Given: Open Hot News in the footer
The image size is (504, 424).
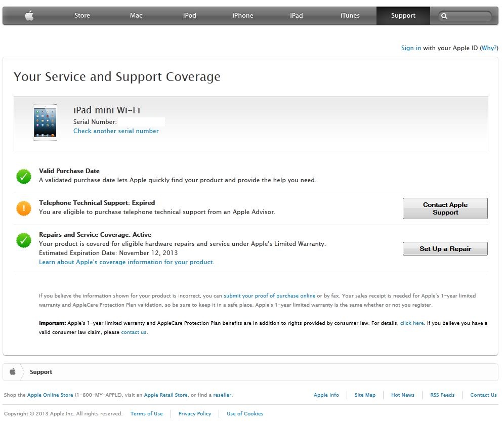Looking at the screenshot, I should click(x=403, y=395).
